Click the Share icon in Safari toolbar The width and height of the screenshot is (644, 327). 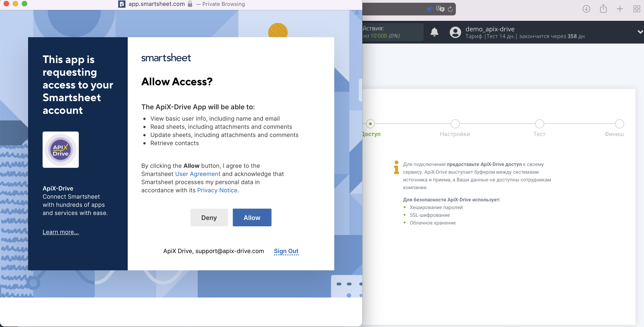(603, 9)
